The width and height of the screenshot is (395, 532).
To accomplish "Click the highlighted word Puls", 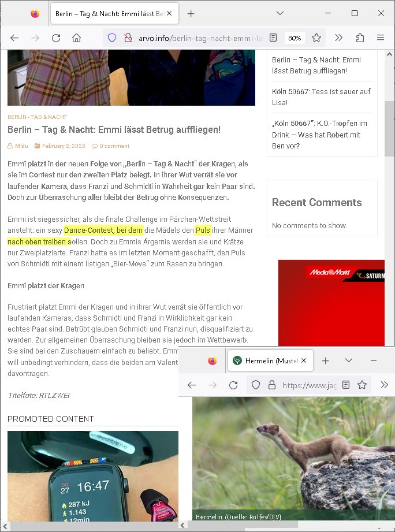I will (x=203, y=230).
